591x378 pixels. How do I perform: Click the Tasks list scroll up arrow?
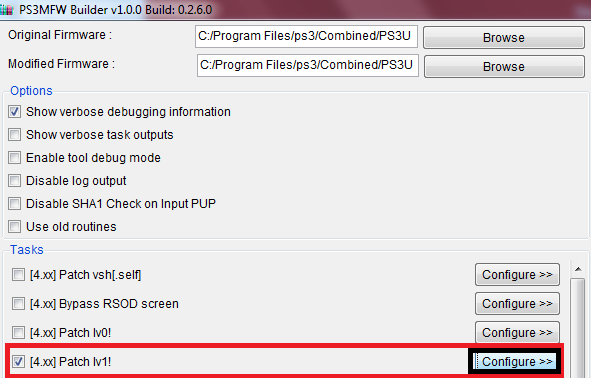point(578,269)
